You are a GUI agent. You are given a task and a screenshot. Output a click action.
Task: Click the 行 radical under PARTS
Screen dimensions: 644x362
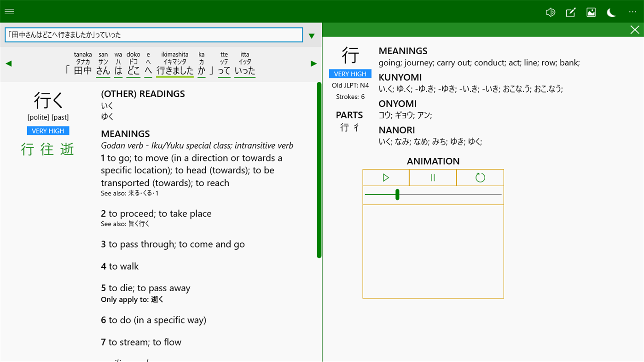click(x=344, y=127)
